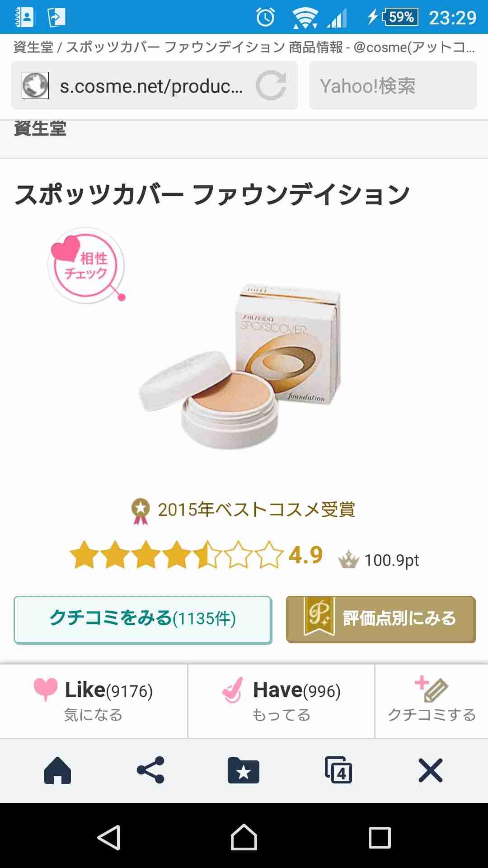This screenshot has height=868, width=488.
Task: Open the share icon in bottom toolbar
Action: tap(150, 770)
